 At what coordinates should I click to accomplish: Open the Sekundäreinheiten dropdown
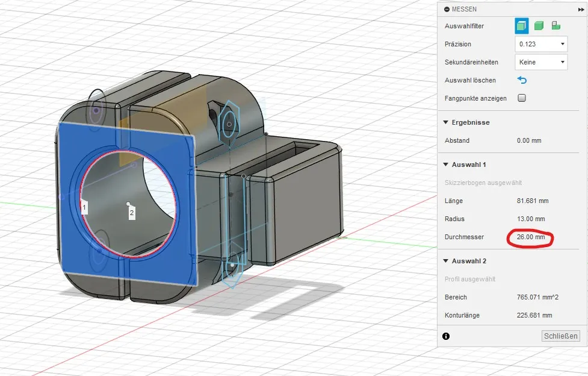541,62
